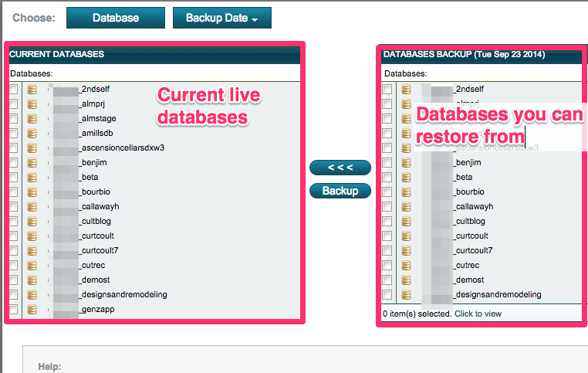Select _curtcoult7 name in Current Databases
The width and height of the screenshot is (588, 373).
(99, 250)
